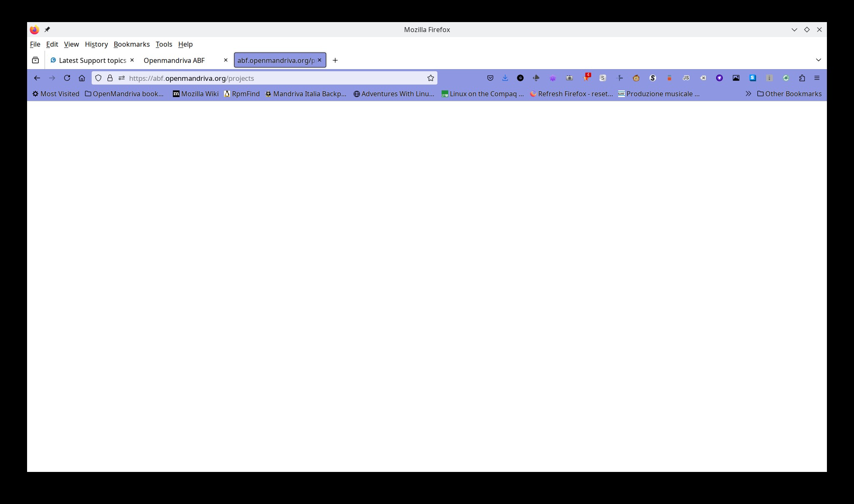Image resolution: width=854 pixels, height=504 pixels.
Task: Open a new tab with plus button
Action: pyautogui.click(x=335, y=60)
